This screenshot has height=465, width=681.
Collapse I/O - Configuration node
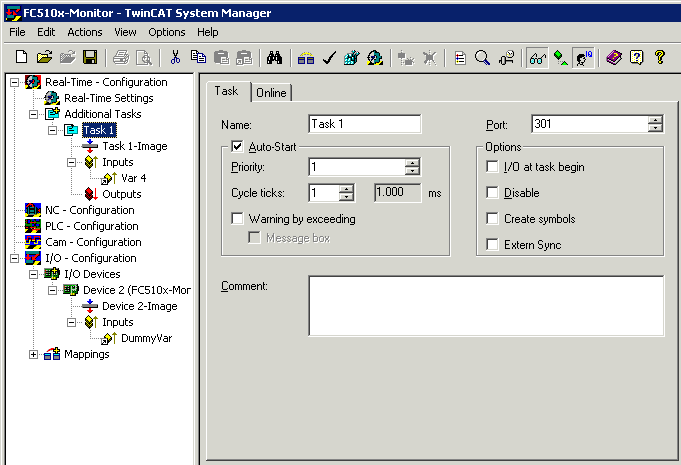coord(14,258)
